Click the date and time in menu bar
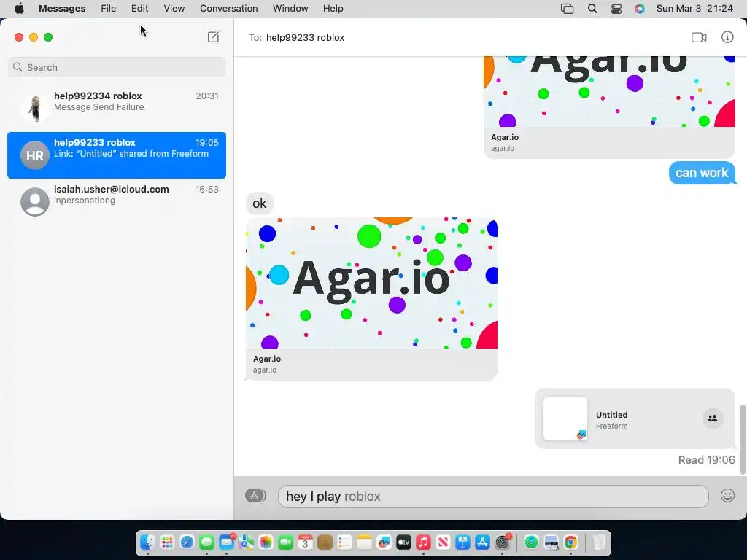 [x=694, y=9]
